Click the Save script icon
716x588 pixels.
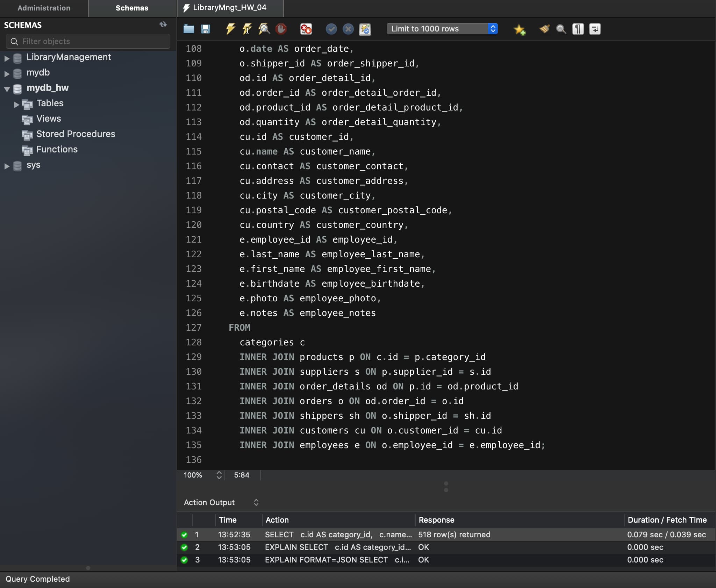[205, 29]
